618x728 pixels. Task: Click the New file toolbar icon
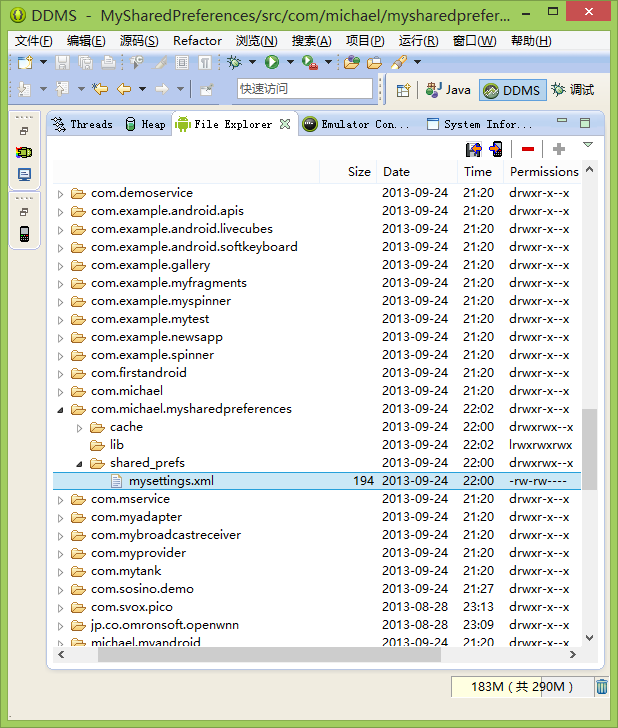click(25, 62)
